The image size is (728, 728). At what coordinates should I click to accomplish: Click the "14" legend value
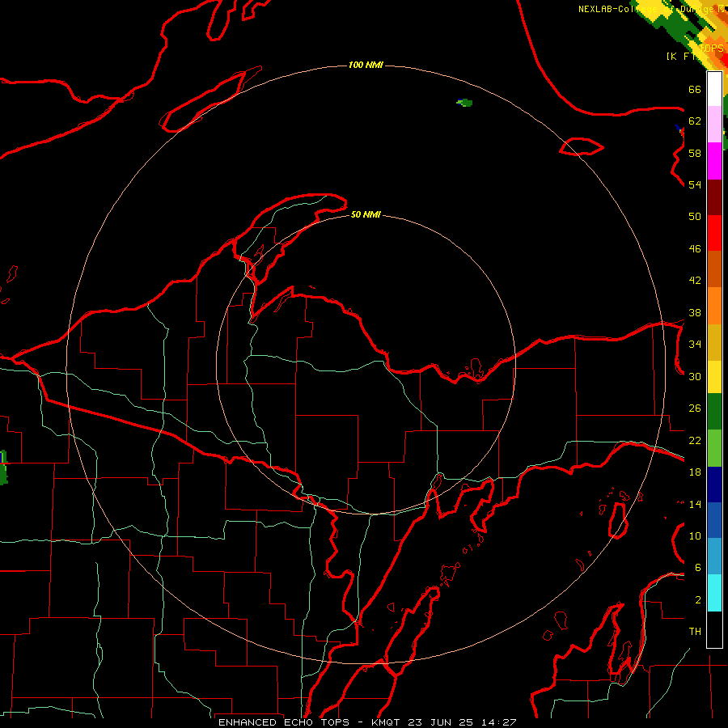point(695,504)
